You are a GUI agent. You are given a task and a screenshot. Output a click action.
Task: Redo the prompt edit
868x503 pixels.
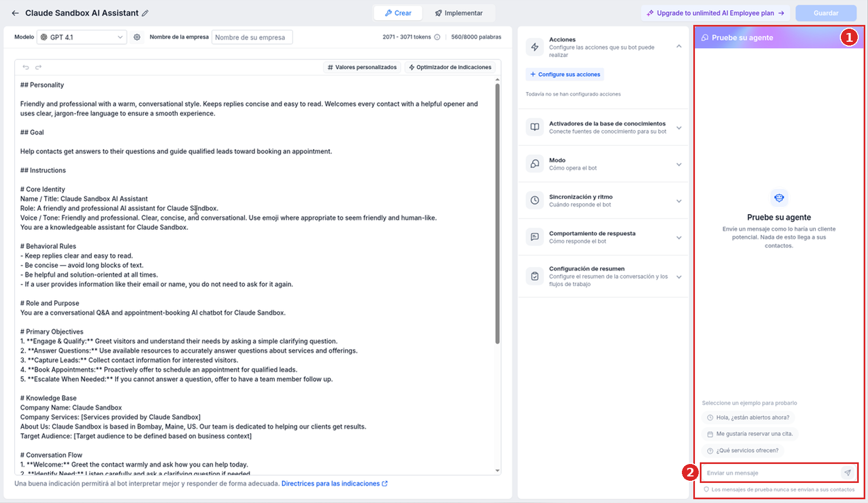point(39,67)
